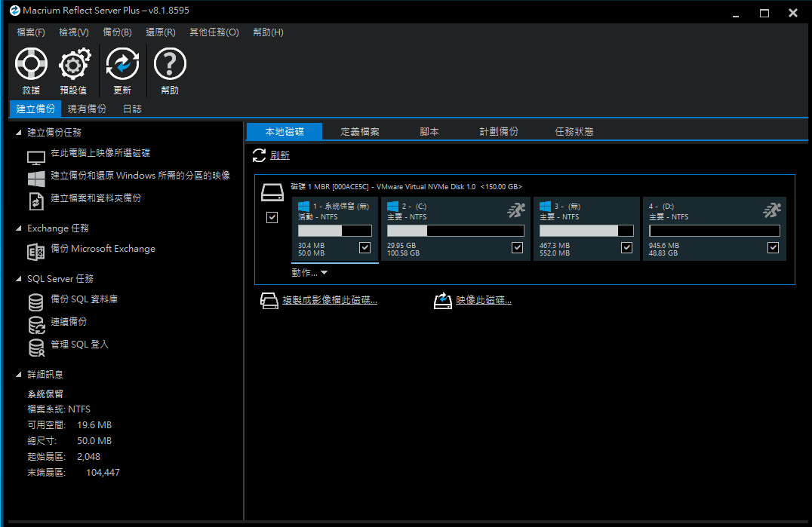
Task: Uncheck partition 3 checkbox
Action: tap(626, 248)
